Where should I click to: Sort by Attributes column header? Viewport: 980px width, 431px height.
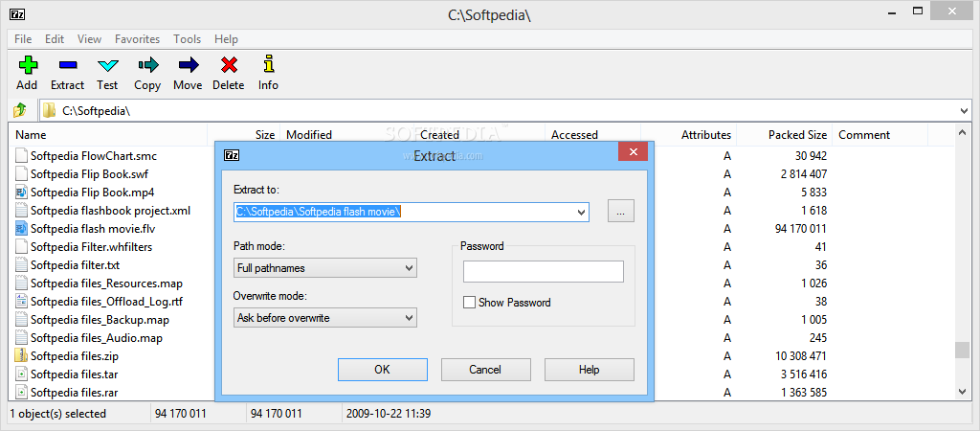(689, 134)
